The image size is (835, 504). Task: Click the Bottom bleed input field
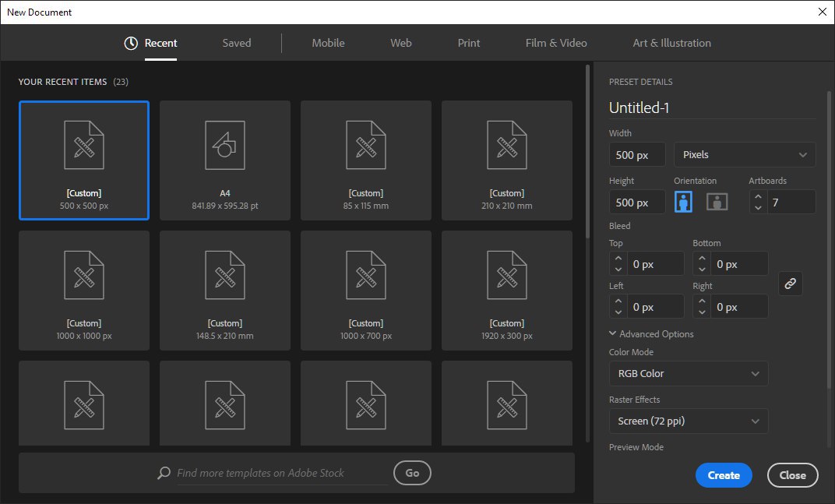coord(740,264)
